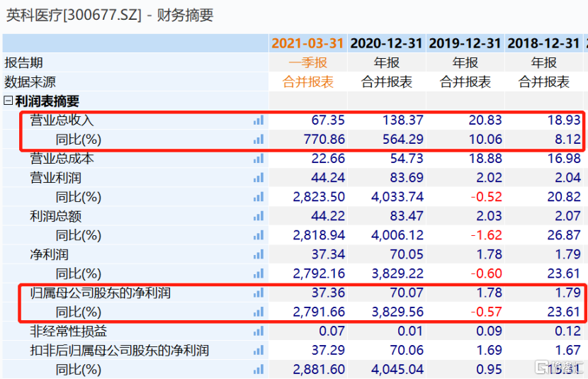This screenshot has height=379, width=588.
Task: Click the 营业总成本 row label
Action: (x=62, y=159)
